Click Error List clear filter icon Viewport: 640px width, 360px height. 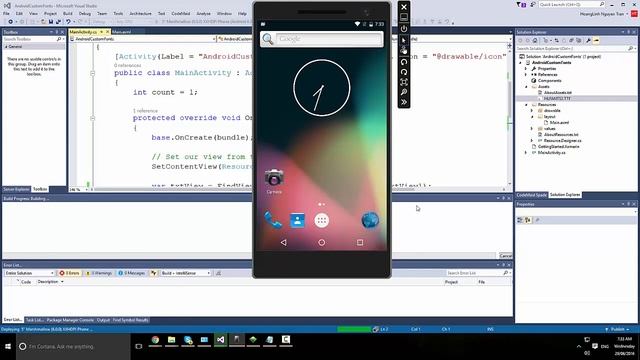coord(218,273)
